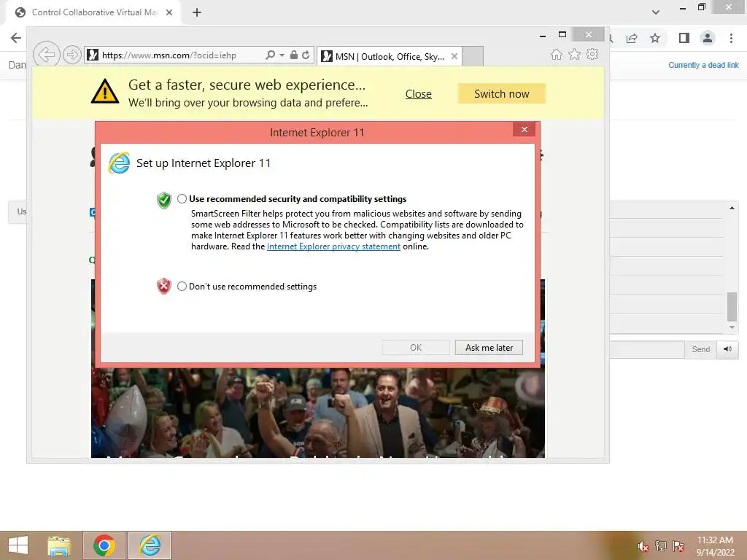The width and height of the screenshot is (747, 560).
Task: Refresh the MSN page in IE
Action: (x=306, y=55)
